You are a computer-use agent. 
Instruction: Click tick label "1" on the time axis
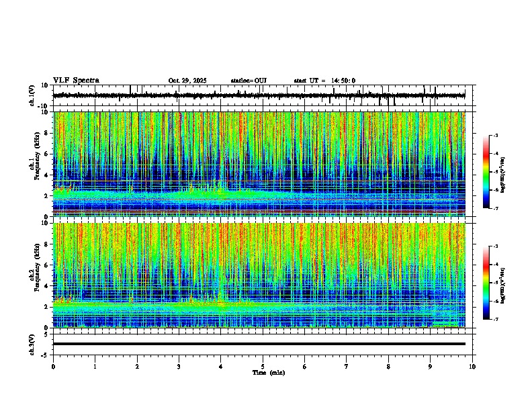(95, 367)
